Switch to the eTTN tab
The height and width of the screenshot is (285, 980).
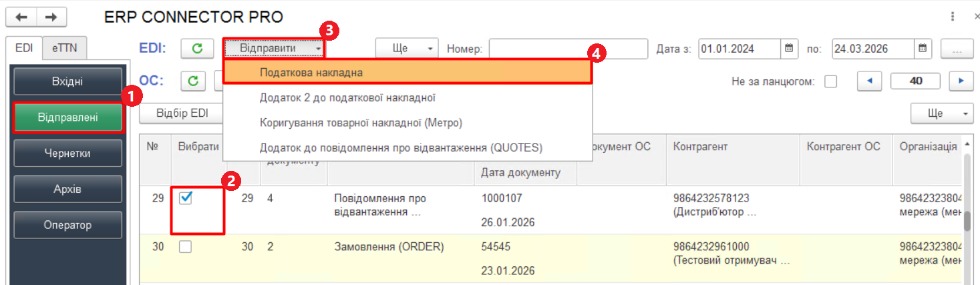(x=64, y=48)
